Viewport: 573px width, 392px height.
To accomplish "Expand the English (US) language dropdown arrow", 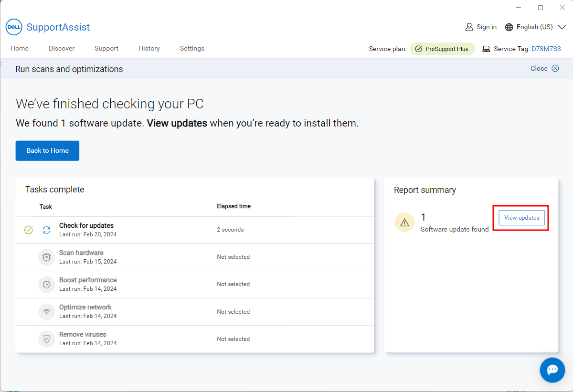I will pyautogui.click(x=562, y=27).
